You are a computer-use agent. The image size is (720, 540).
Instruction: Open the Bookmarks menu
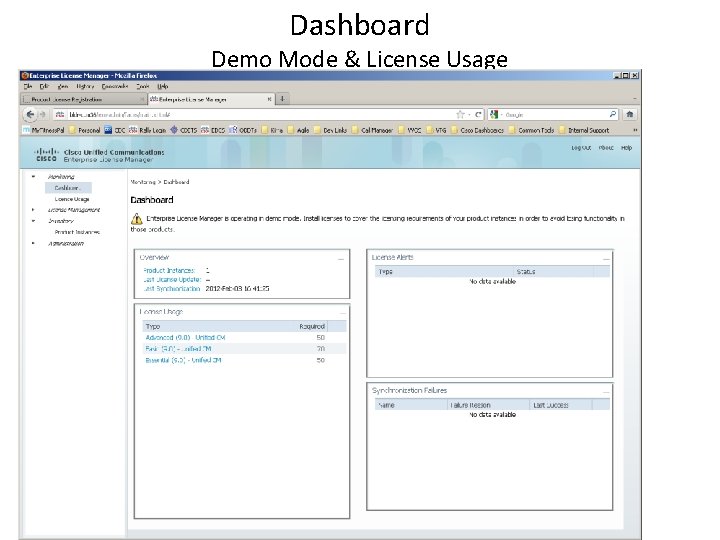[x=115, y=86]
